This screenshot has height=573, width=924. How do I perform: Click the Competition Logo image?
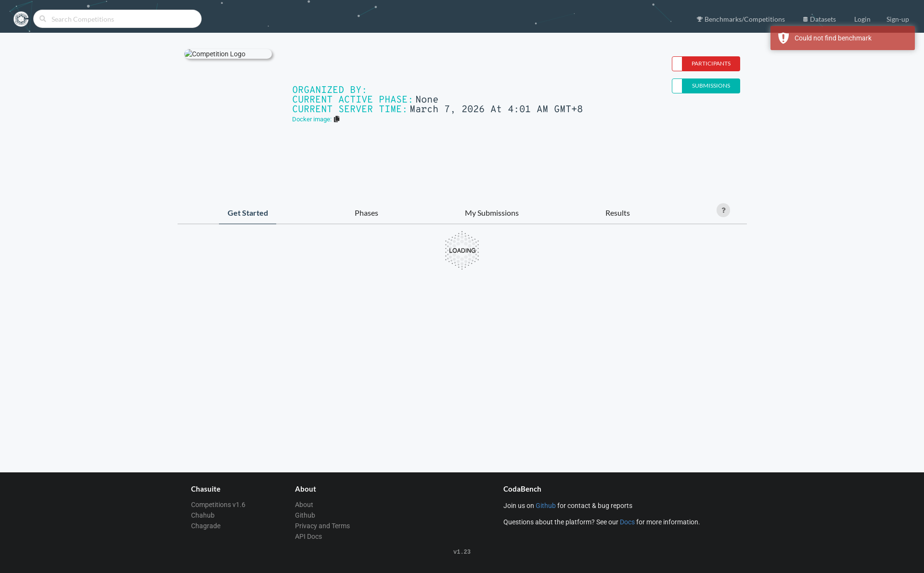tap(228, 54)
